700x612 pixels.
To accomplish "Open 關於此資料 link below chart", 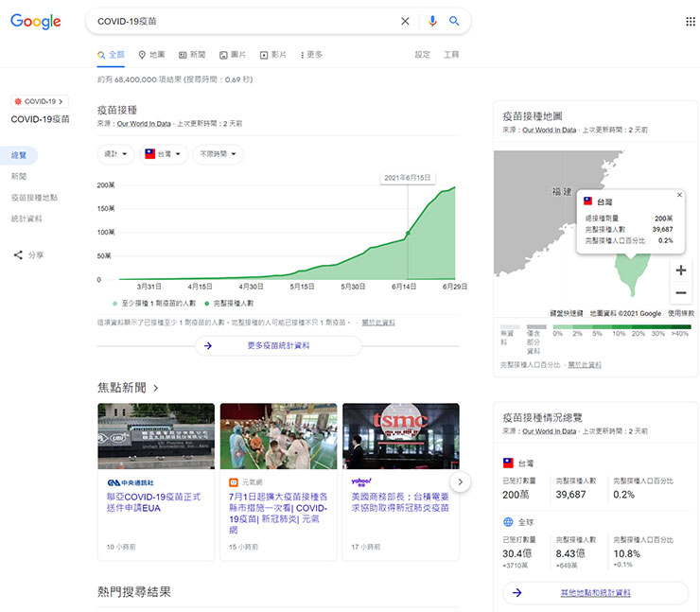I will click(378, 323).
